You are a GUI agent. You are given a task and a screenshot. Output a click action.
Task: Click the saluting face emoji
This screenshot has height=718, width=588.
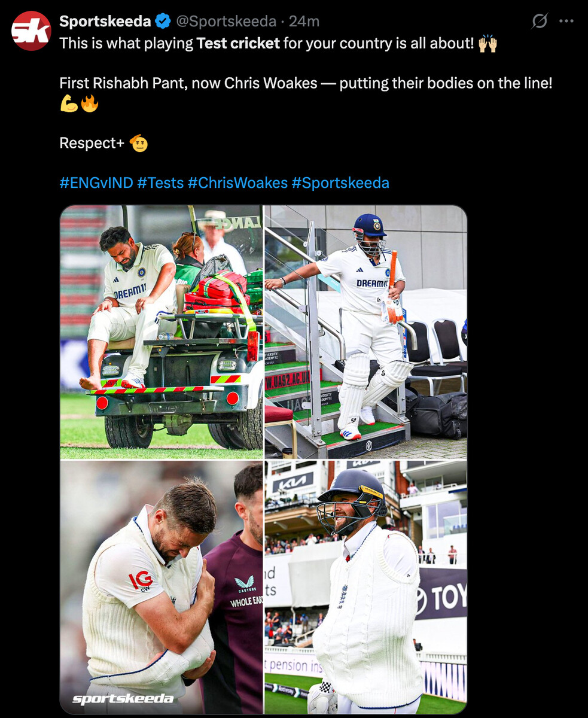point(138,143)
